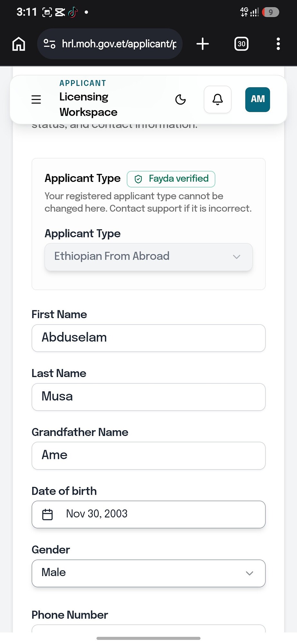Click the calendar icon in Date of birth
This screenshot has width=297, height=644.
coord(48,514)
